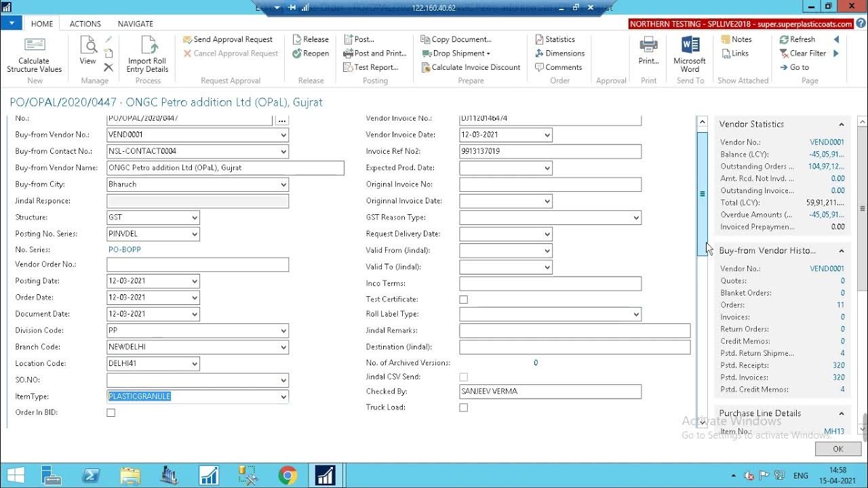
Task: Expand Posting No. Series dropdown
Action: (195, 234)
